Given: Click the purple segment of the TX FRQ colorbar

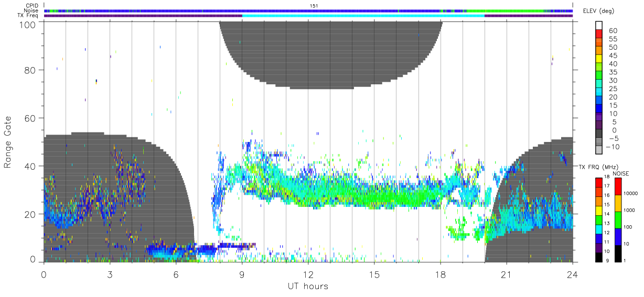Looking at the screenshot, I should click(x=599, y=248).
